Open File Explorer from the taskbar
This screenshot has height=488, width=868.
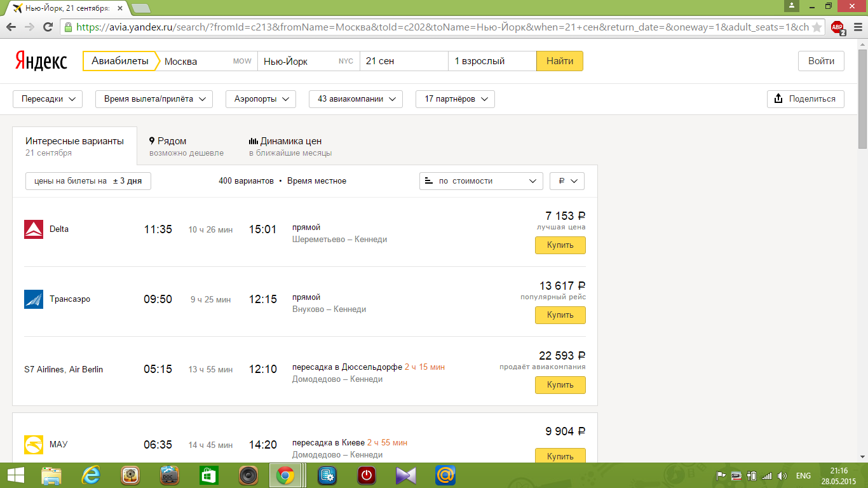(51, 475)
